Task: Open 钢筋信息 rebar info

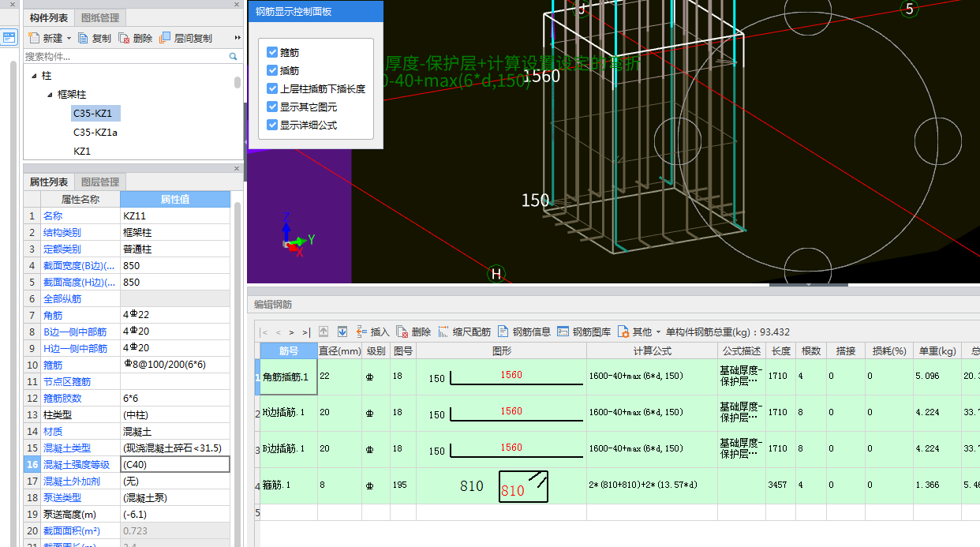Action: click(524, 332)
